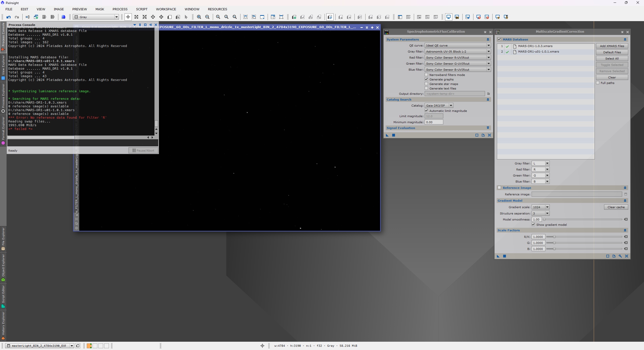Enable Full paths checkbox

[x=598, y=83]
